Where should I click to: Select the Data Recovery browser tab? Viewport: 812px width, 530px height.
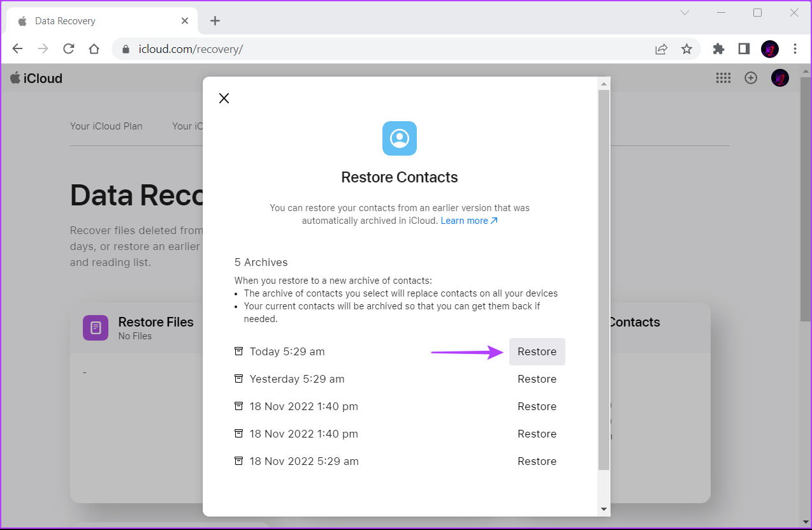point(102,21)
